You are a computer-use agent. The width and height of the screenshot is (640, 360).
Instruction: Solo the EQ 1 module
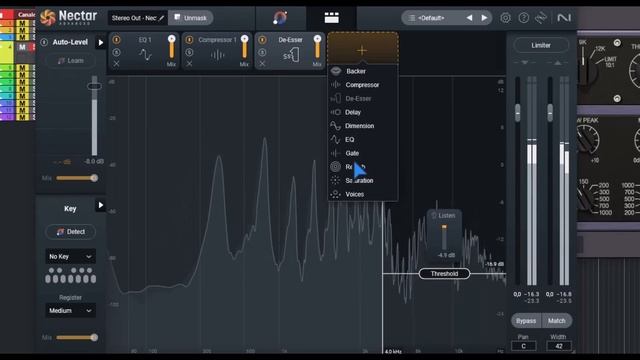[116, 52]
